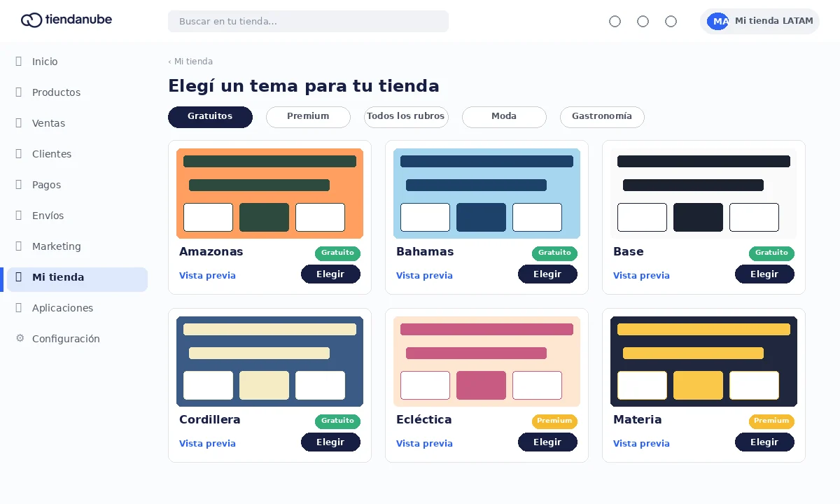This screenshot has height=504, width=840.
Task: Open Base theme thumbnail
Action: point(703,193)
